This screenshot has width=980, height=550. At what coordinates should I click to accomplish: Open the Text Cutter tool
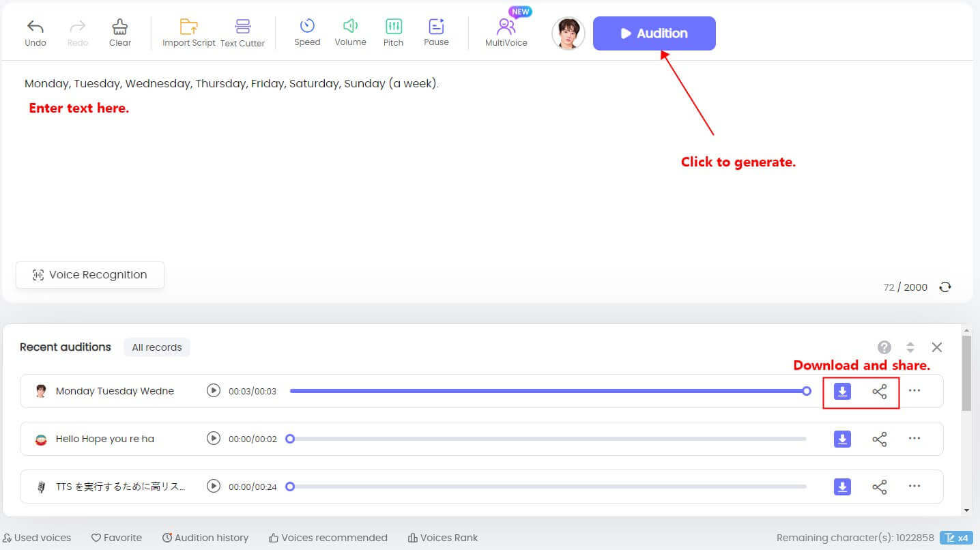pos(242,33)
